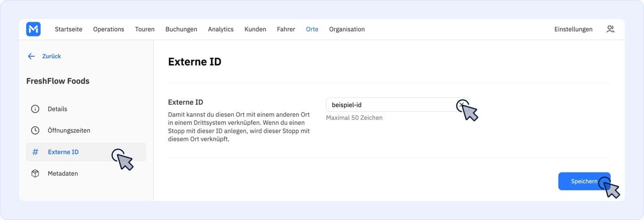Click the Zurück link

click(x=51, y=56)
